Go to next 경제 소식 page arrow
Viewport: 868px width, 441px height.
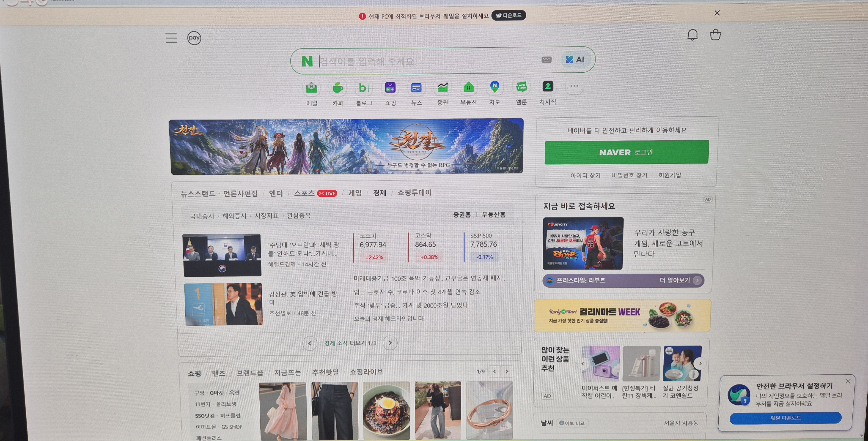390,343
